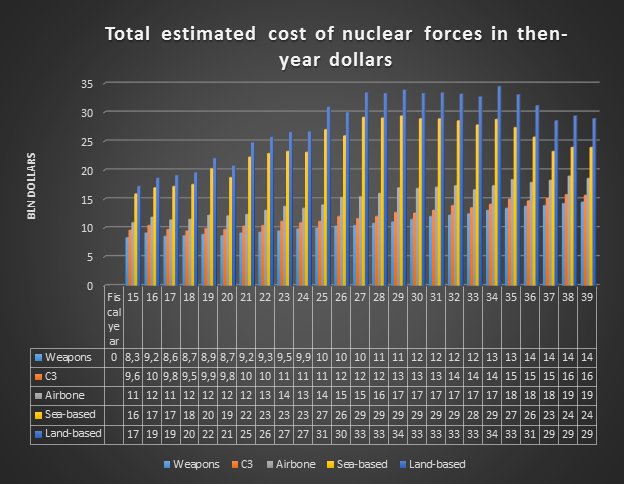Click the blue Land-based bar for year 39
This screenshot has height=484, width=624.
click(594, 202)
